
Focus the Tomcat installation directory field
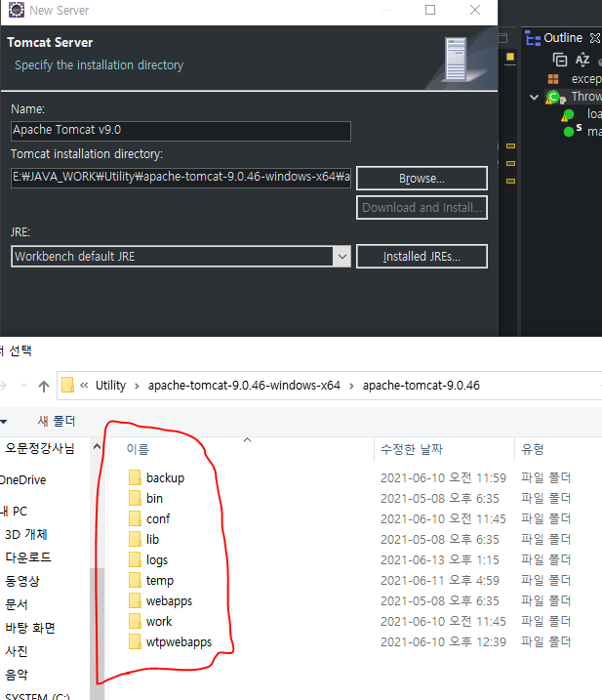tap(181, 178)
